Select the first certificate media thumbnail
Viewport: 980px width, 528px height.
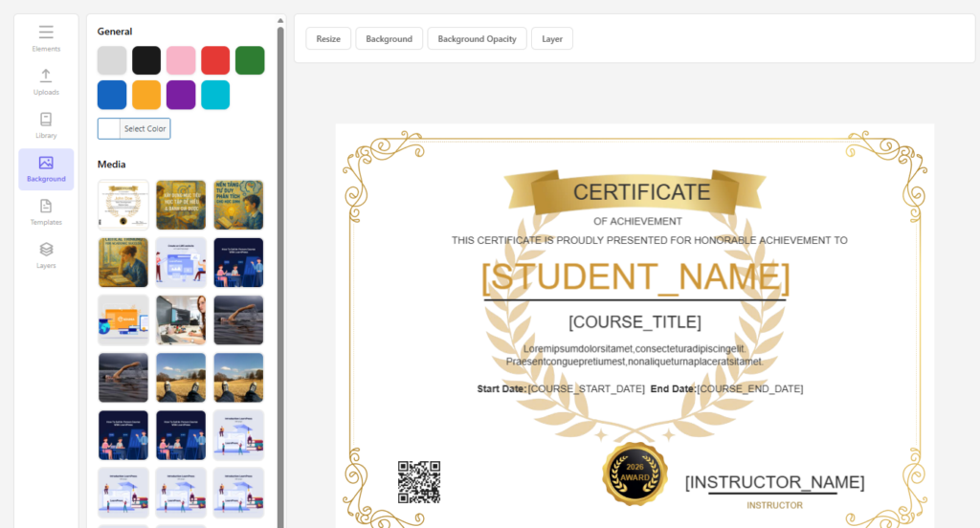pyautogui.click(x=123, y=205)
